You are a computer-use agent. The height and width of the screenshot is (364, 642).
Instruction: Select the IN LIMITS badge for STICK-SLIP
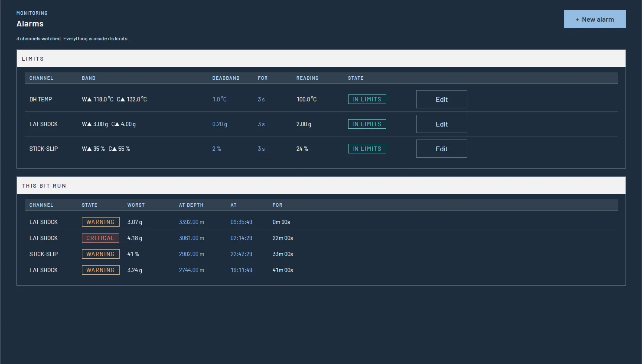367,149
